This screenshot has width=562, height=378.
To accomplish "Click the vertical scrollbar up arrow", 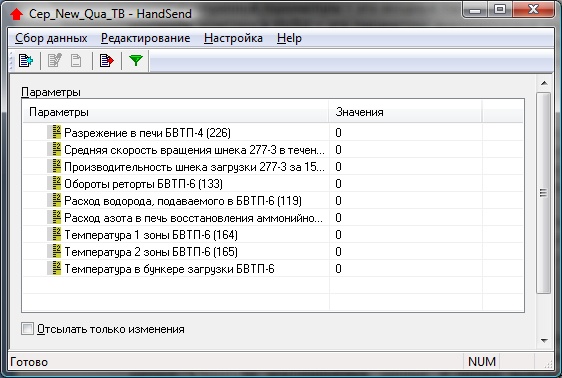I will pyautogui.click(x=544, y=83).
